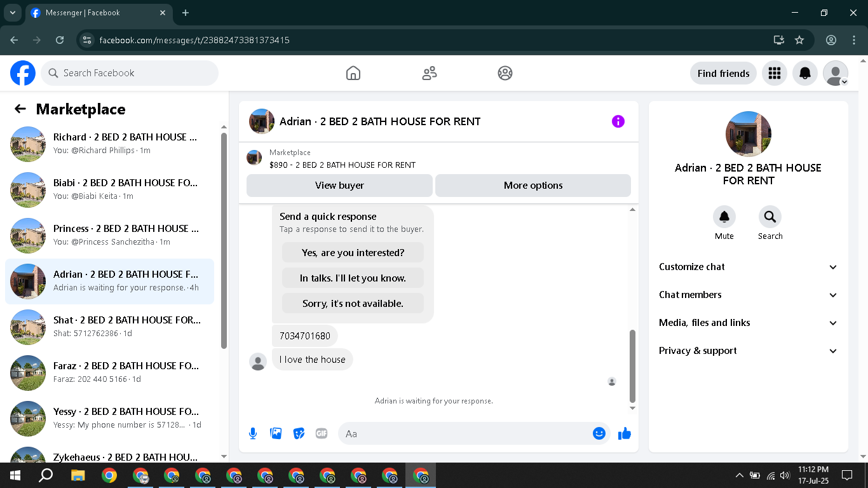Open Biabi's conversation
Viewport: 868px width, 488px height.
(109, 190)
